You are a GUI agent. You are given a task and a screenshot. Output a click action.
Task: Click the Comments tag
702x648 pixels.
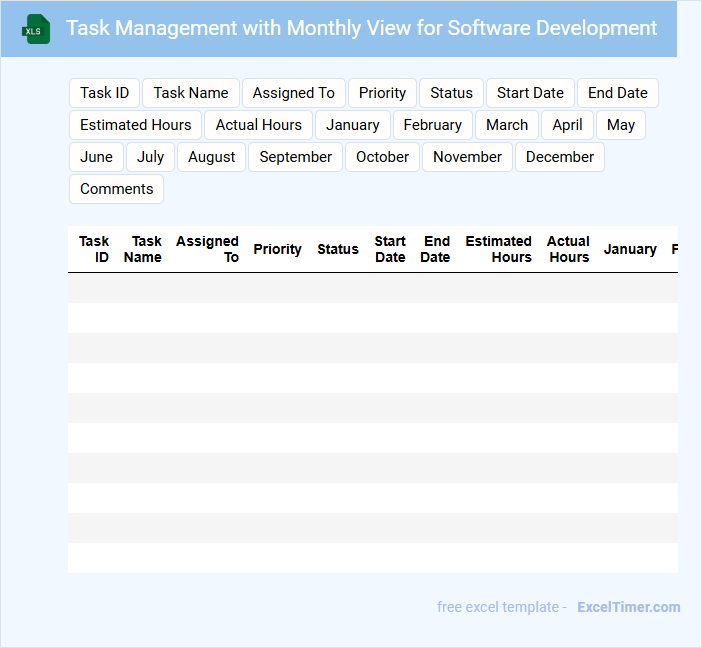[x=116, y=189]
